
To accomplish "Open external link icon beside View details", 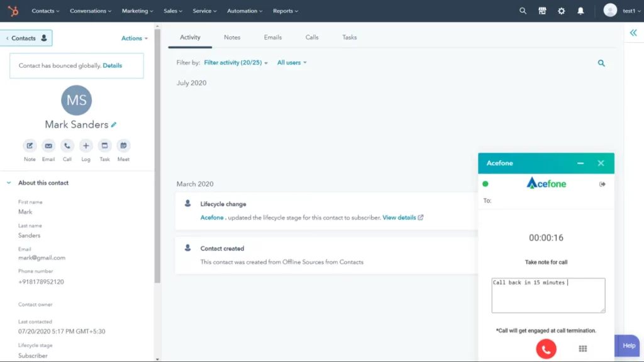I will pyautogui.click(x=421, y=217).
